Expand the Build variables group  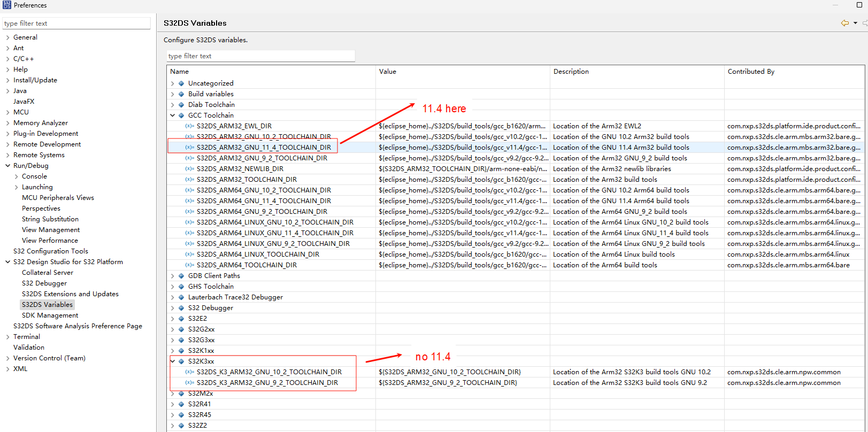click(x=173, y=94)
